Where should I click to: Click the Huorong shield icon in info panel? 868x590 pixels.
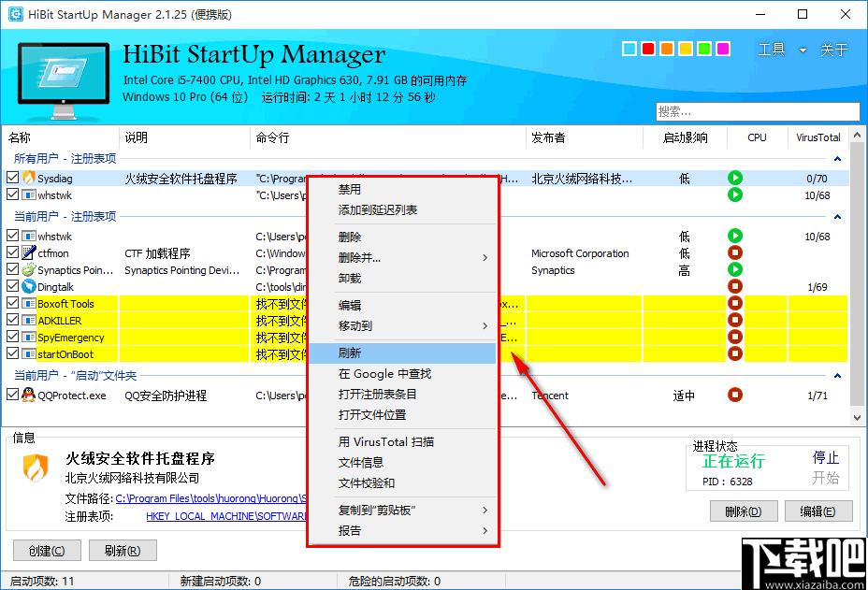pyautogui.click(x=36, y=468)
